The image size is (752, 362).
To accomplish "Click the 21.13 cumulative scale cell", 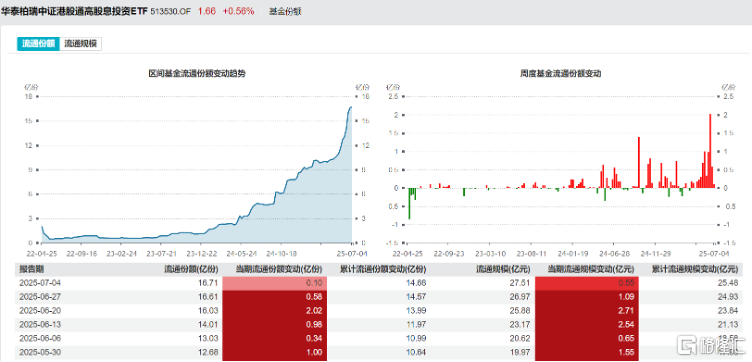I will point(729,325).
